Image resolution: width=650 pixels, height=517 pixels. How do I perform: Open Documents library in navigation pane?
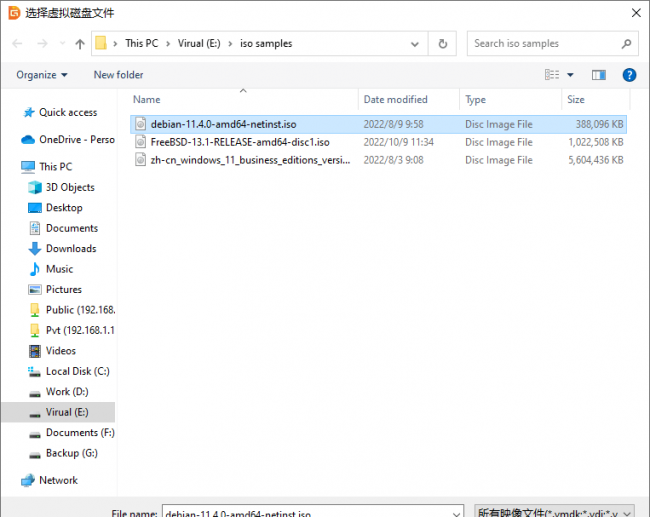72,228
